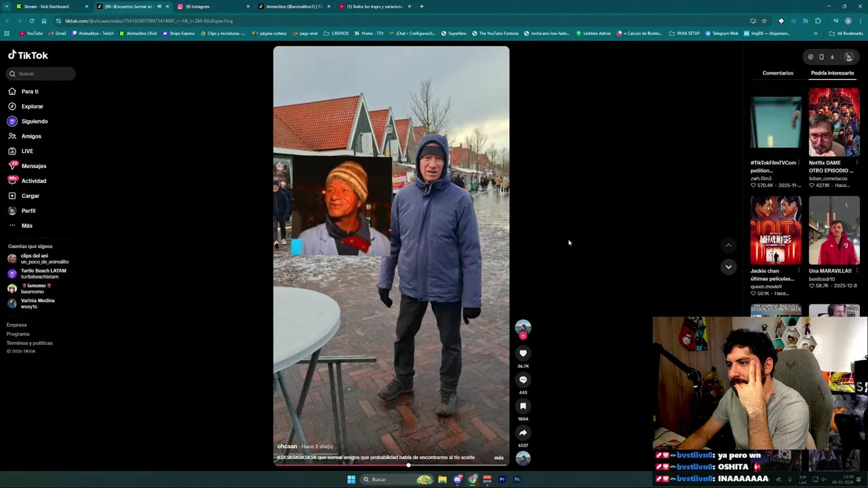The width and height of the screenshot is (868, 488).
Task: Open the Siguiendo feed
Action: (x=28, y=121)
